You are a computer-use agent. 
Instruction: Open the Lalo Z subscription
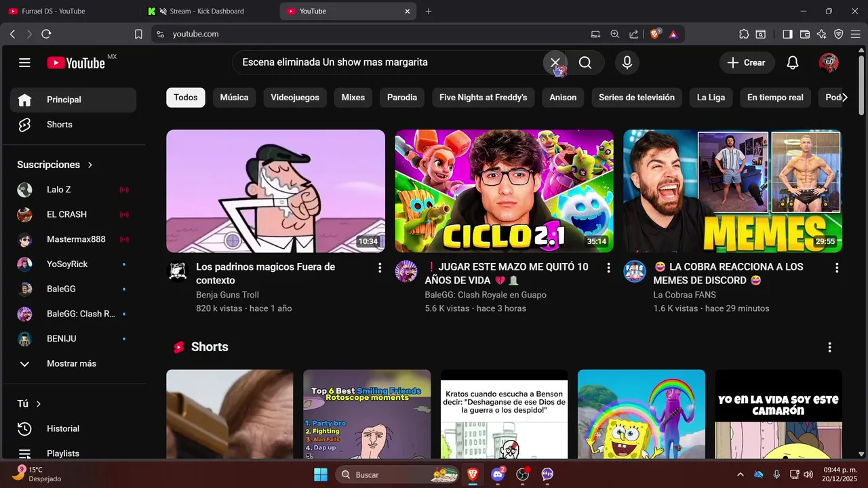coord(73,190)
